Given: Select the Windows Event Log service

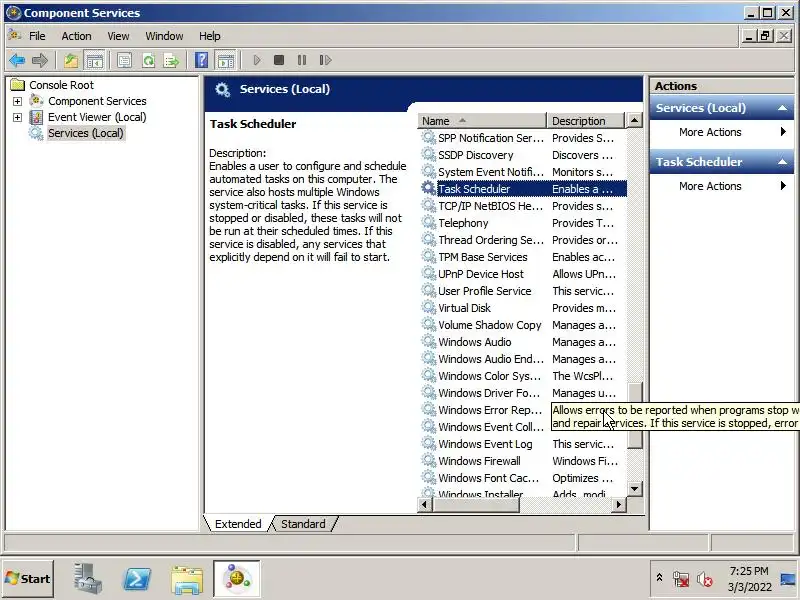Looking at the screenshot, I should (523, 444).
